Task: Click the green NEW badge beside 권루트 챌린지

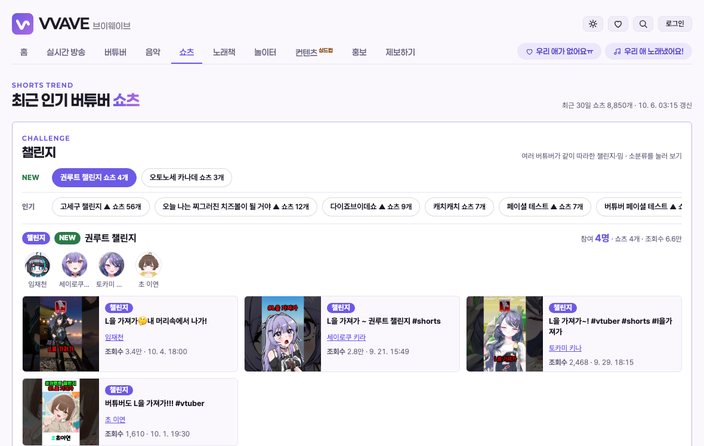Action: [67, 238]
